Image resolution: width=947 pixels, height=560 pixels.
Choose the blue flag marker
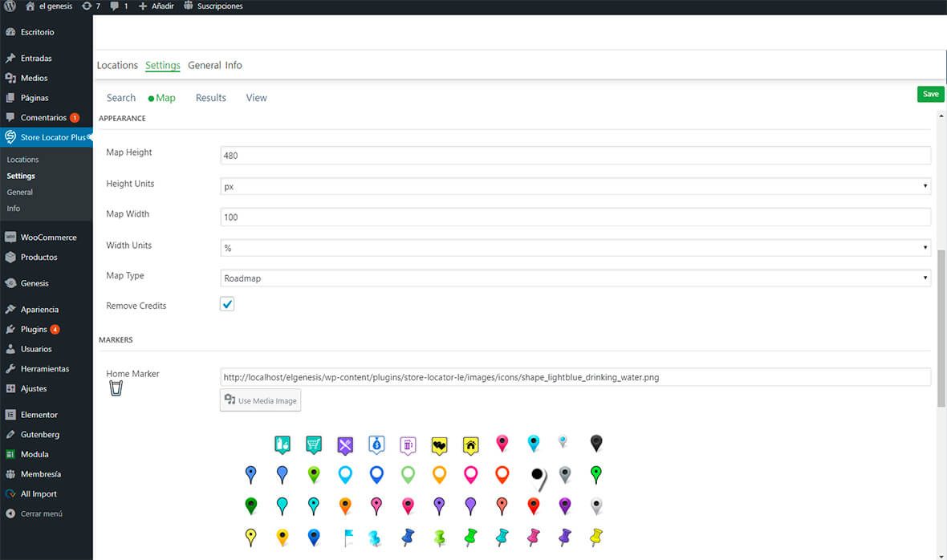click(x=348, y=537)
